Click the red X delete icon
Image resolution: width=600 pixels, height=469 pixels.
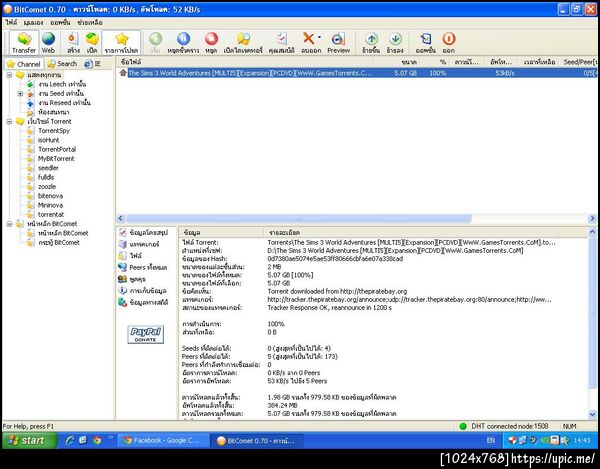tap(308, 39)
